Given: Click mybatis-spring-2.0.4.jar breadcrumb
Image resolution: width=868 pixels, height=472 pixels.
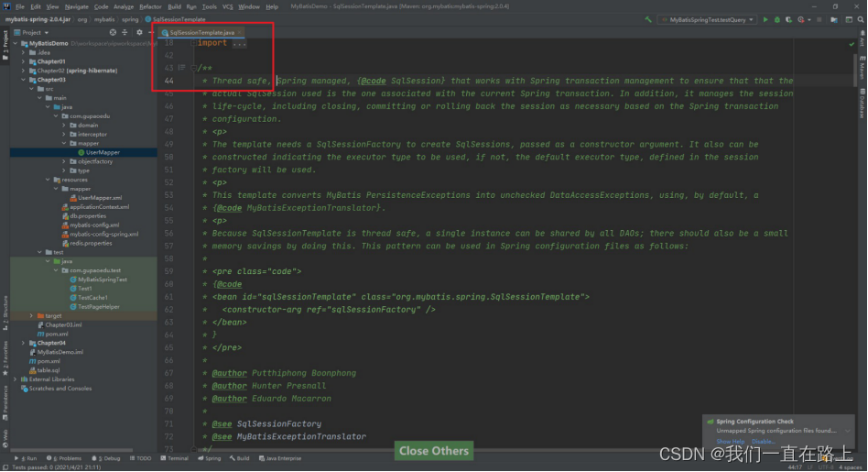Looking at the screenshot, I should [x=38, y=19].
